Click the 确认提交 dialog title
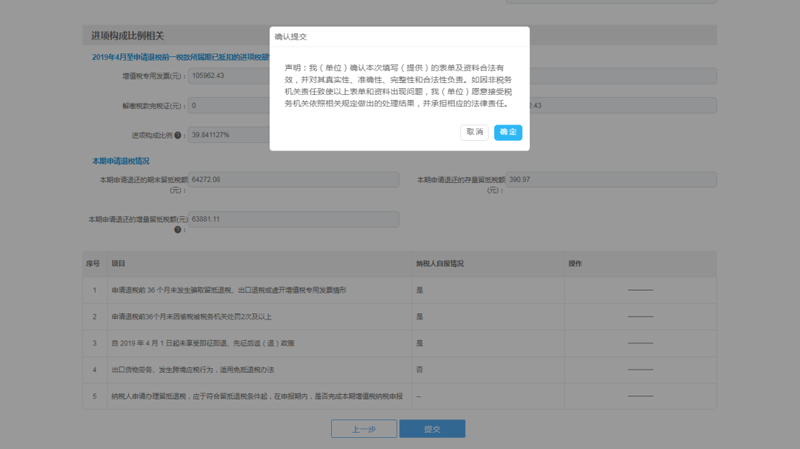This screenshot has width=800, height=449. click(293, 36)
